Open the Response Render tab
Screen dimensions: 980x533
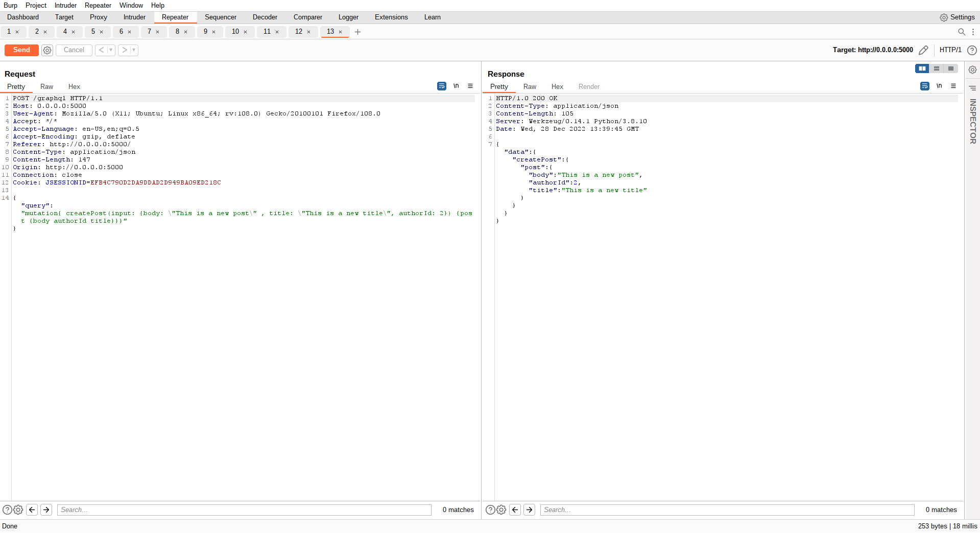(x=589, y=87)
